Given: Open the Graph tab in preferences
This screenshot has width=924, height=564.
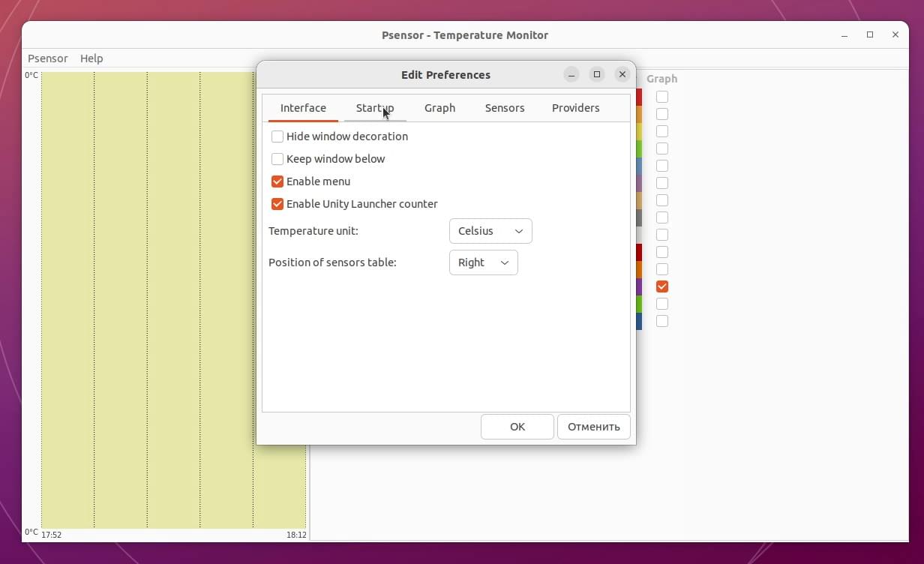Looking at the screenshot, I should (439, 108).
